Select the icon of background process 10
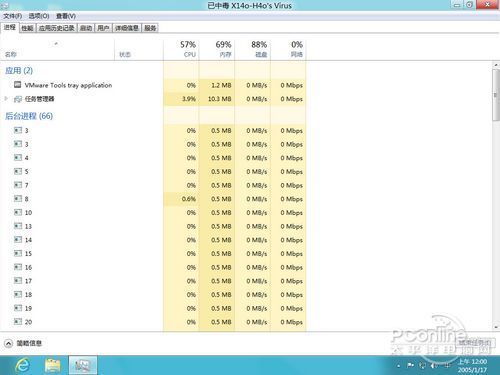 pyautogui.click(x=18, y=212)
